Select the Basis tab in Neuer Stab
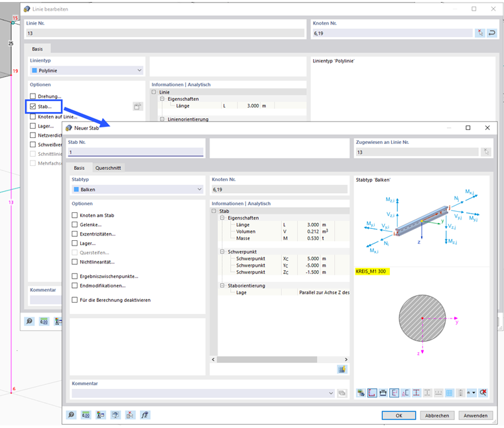504x428 pixels. tap(79, 168)
